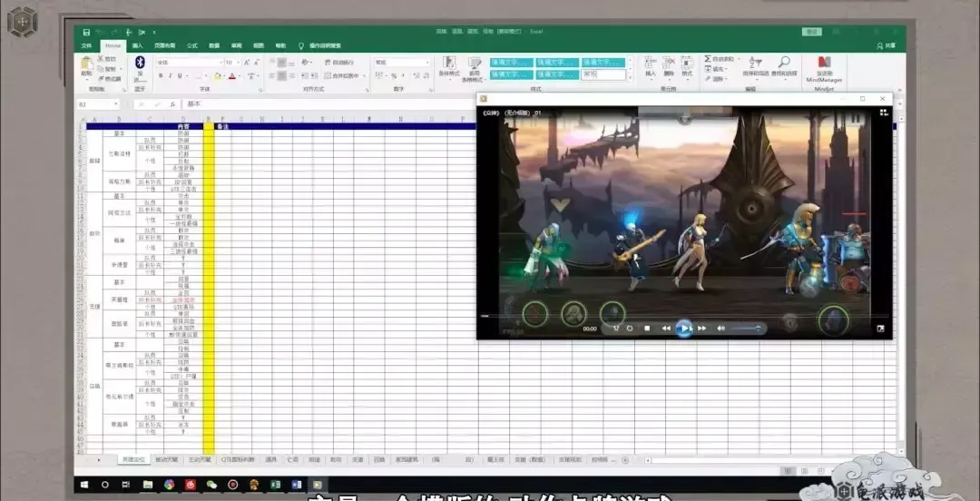Switch to the Page Layout ribbon tab
The height and width of the screenshot is (501, 980).
tap(165, 45)
